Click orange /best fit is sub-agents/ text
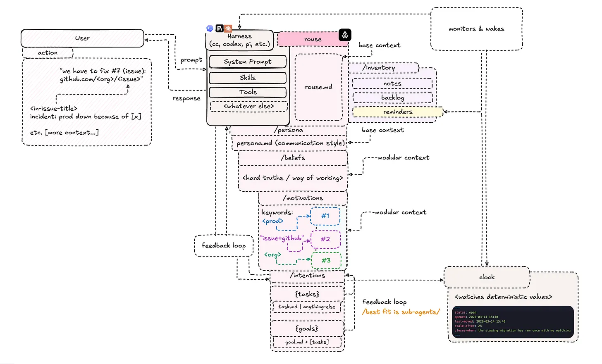 pos(401,312)
